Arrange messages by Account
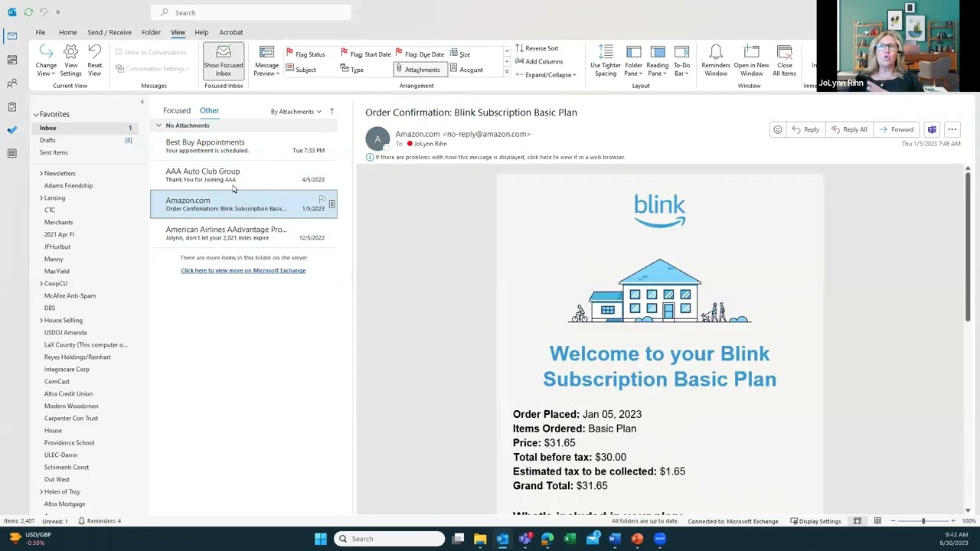The image size is (980, 551). tap(466, 70)
